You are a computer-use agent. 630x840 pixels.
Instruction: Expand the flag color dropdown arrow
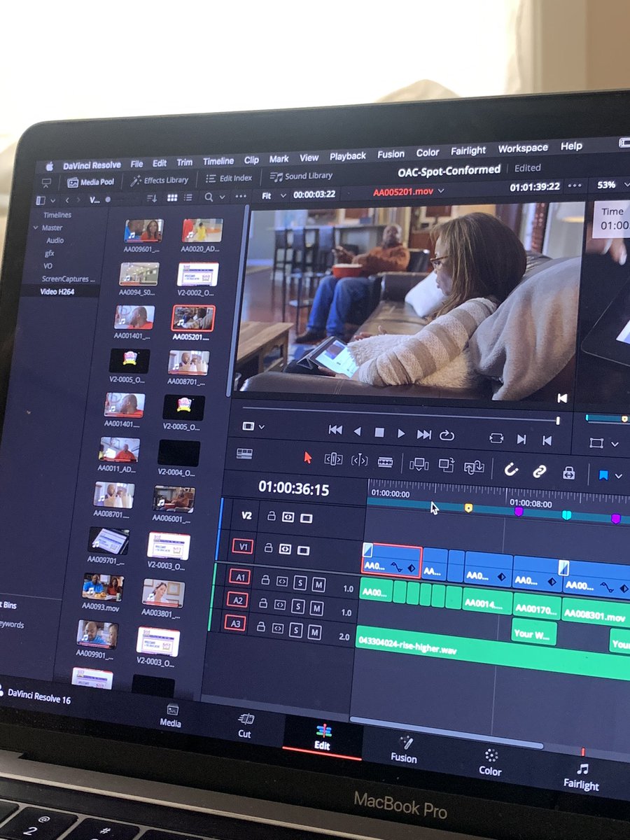(x=618, y=476)
